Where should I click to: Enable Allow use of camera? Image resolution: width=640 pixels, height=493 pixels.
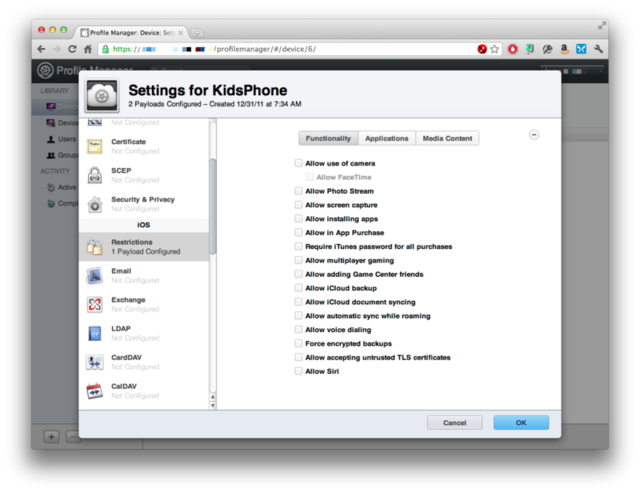298,163
